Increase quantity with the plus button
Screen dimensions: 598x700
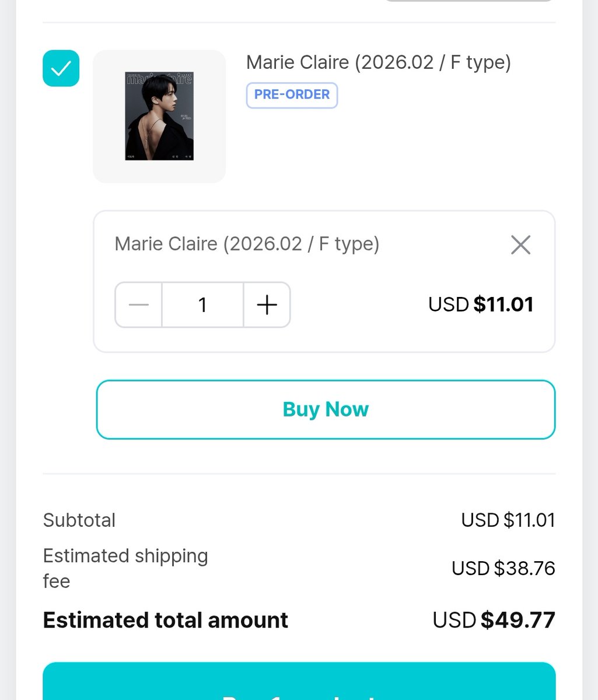267,305
